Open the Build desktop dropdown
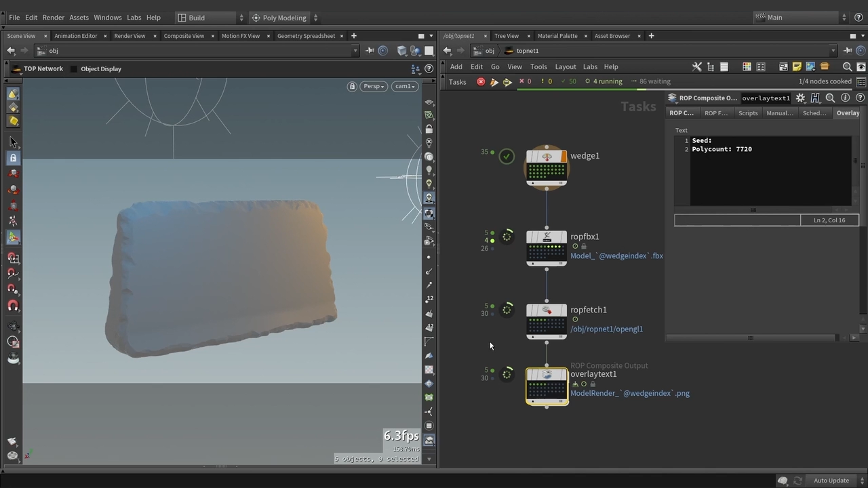This screenshot has height=488, width=868. [x=210, y=18]
